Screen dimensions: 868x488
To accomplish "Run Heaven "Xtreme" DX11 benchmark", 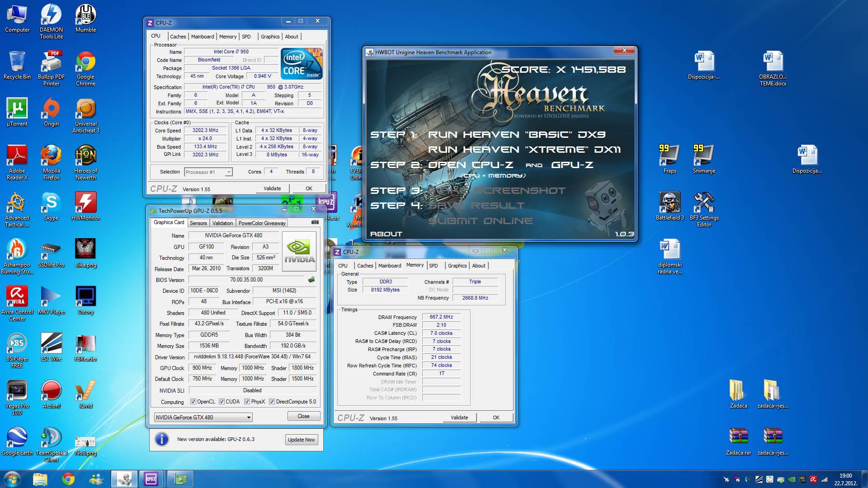I will click(x=524, y=150).
